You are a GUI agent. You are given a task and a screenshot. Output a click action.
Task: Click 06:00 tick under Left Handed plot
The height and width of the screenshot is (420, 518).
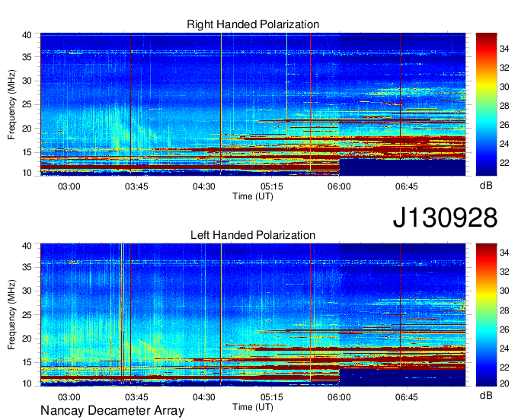(339, 397)
